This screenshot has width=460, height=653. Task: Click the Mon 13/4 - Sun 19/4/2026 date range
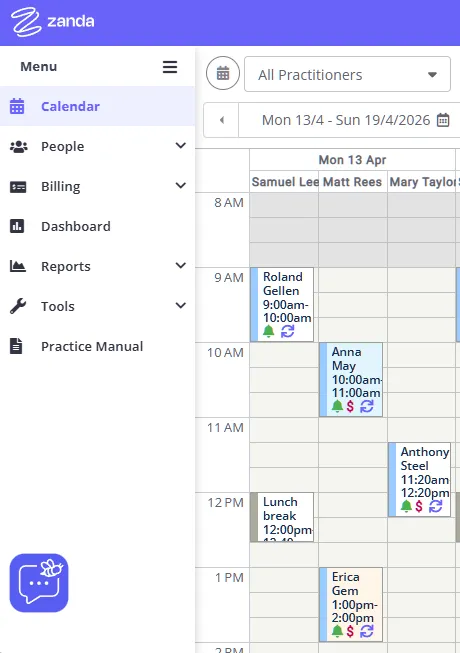pyautogui.click(x=346, y=120)
